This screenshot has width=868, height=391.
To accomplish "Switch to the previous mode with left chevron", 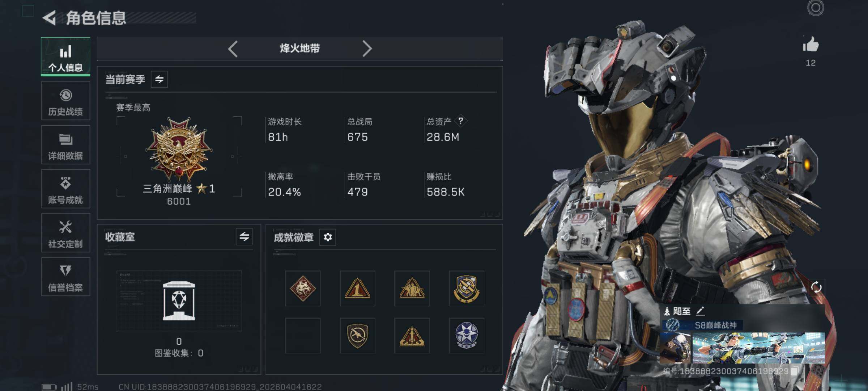I will pos(233,49).
